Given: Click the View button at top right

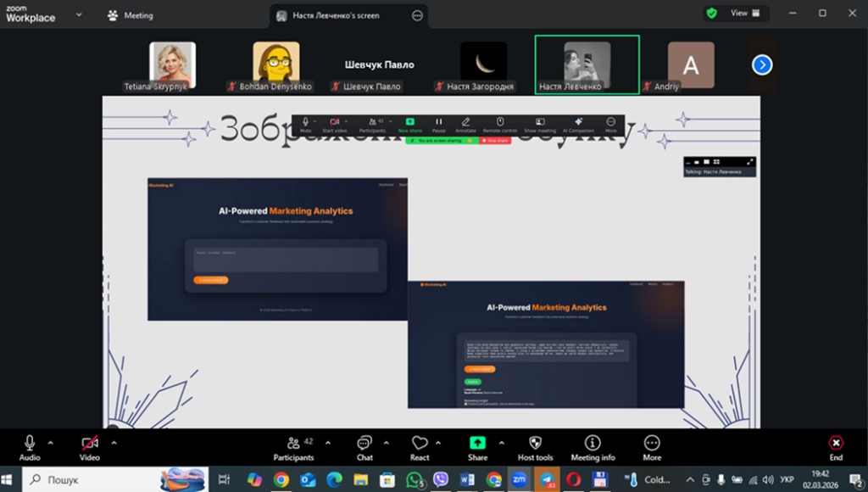Looking at the screenshot, I should 738,14.
